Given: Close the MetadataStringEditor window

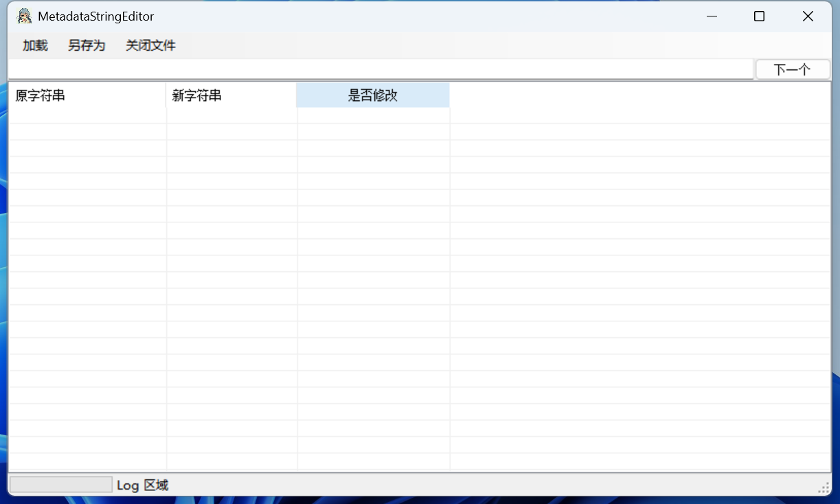Looking at the screenshot, I should 808,16.
